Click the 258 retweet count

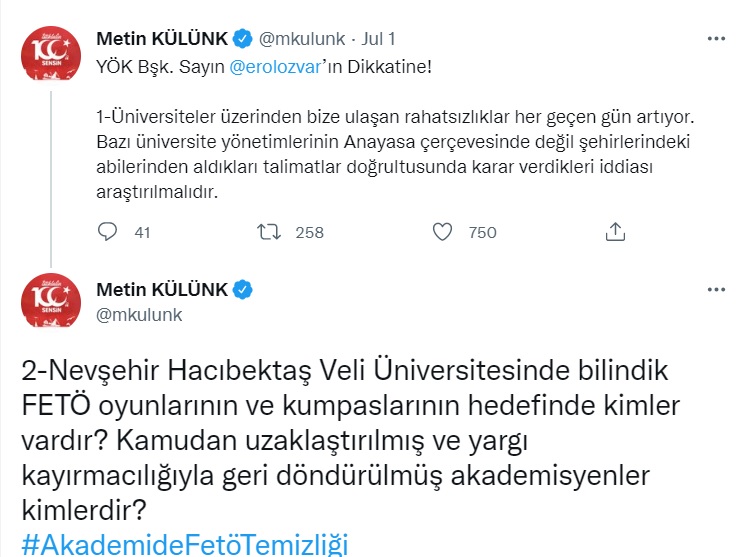click(310, 232)
